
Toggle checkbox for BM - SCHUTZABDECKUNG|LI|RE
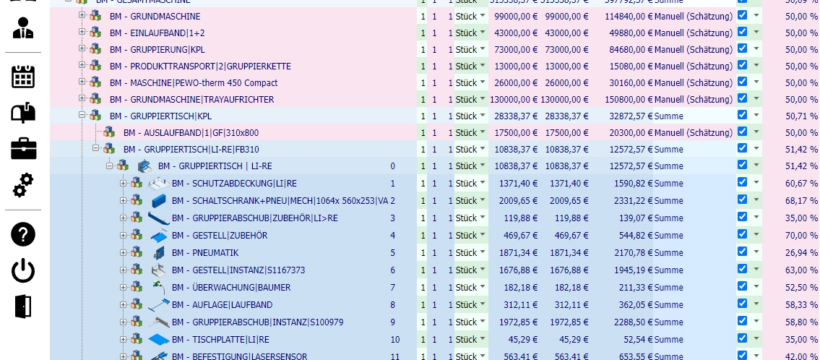[742, 182]
